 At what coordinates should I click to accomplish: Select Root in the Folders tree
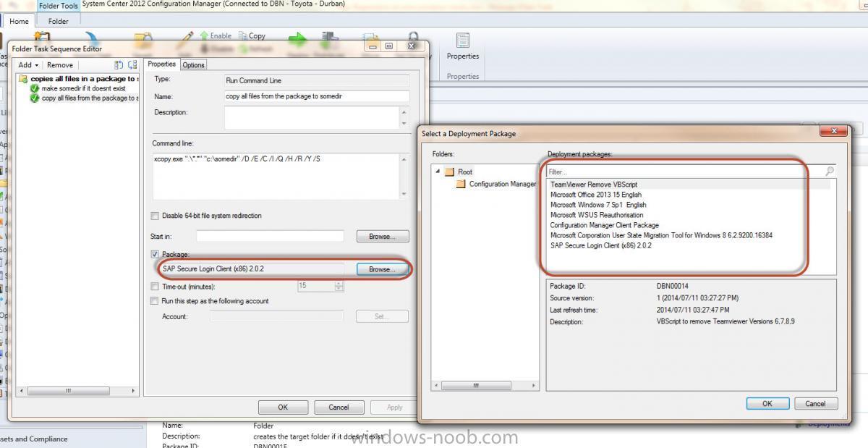[464, 172]
